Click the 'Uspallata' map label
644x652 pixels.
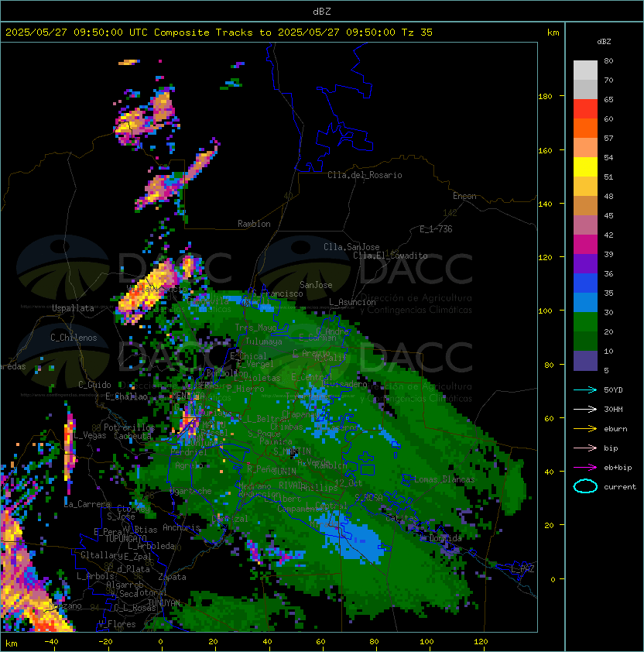coord(73,308)
